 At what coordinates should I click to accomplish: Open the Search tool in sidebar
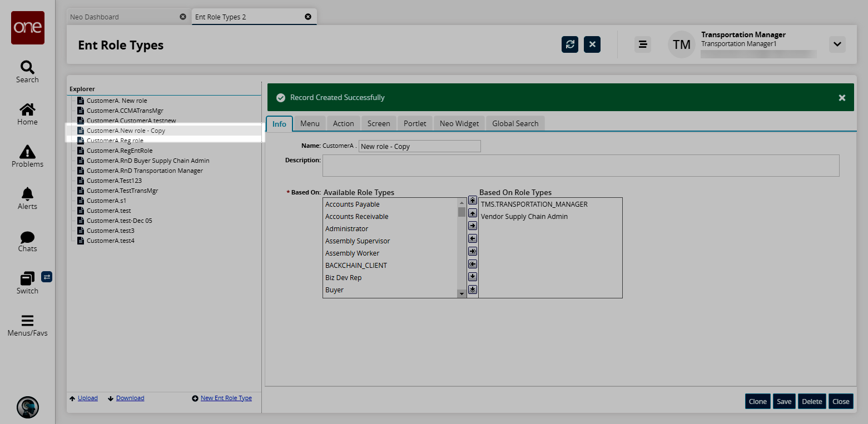coord(27,72)
